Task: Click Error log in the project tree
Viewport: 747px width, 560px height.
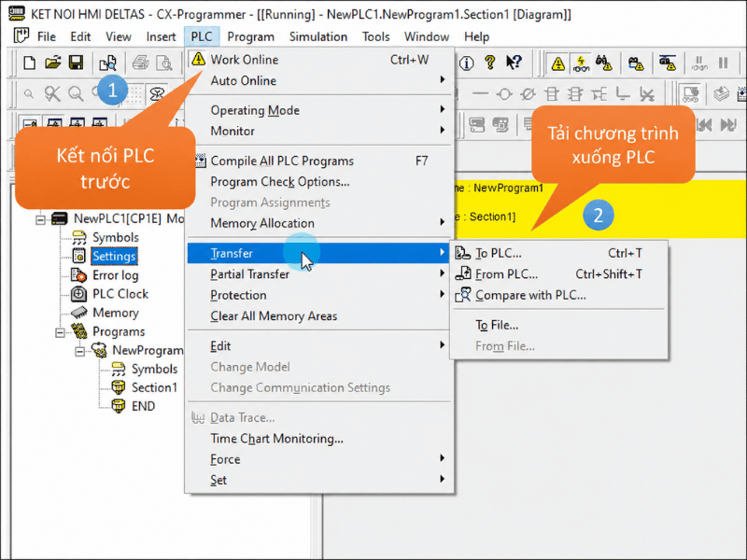Action: [115, 275]
